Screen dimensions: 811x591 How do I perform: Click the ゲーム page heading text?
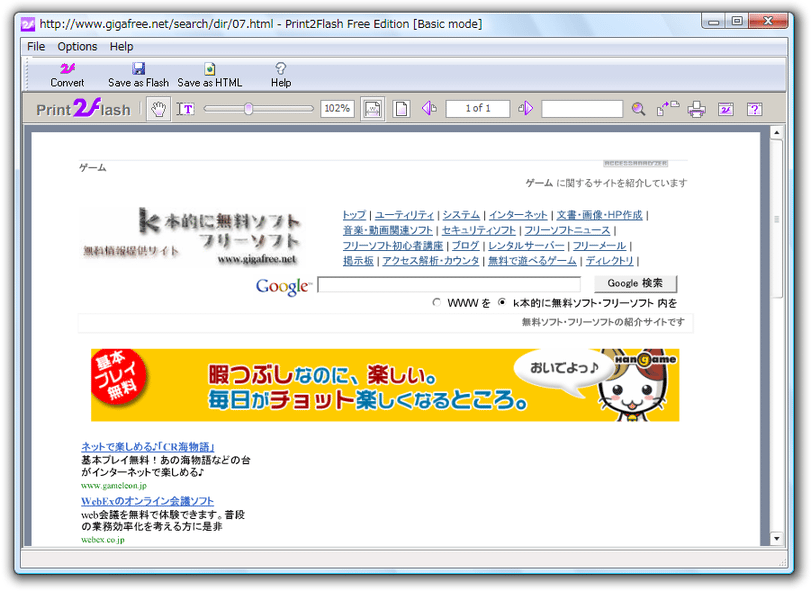[93, 168]
